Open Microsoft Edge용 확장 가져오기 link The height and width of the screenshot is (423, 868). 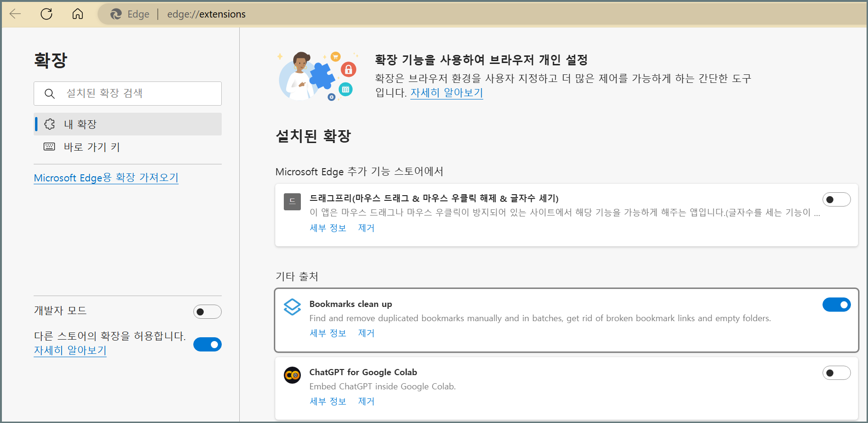coord(106,178)
